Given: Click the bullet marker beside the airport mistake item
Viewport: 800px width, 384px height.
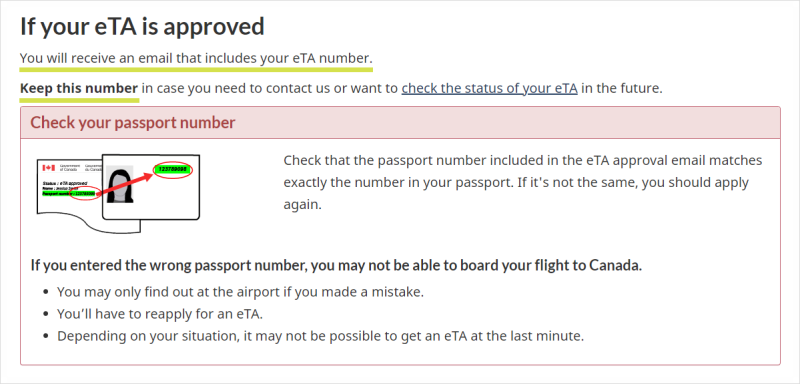Looking at the screenshot, I should coord(47,293).
